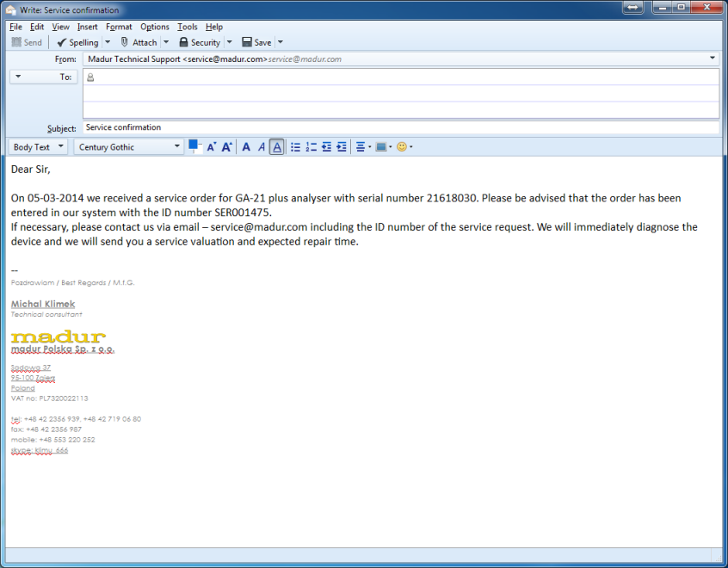Open the Options menu
The height and width of the screenshot is (568, 728).
click(x=155, y=27)
